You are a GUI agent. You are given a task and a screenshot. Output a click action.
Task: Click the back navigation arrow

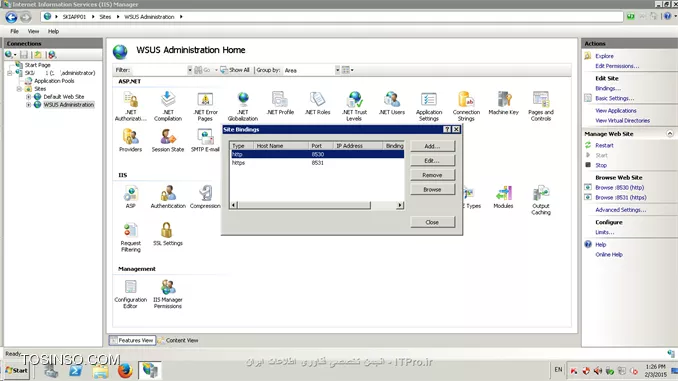(11, 17)
